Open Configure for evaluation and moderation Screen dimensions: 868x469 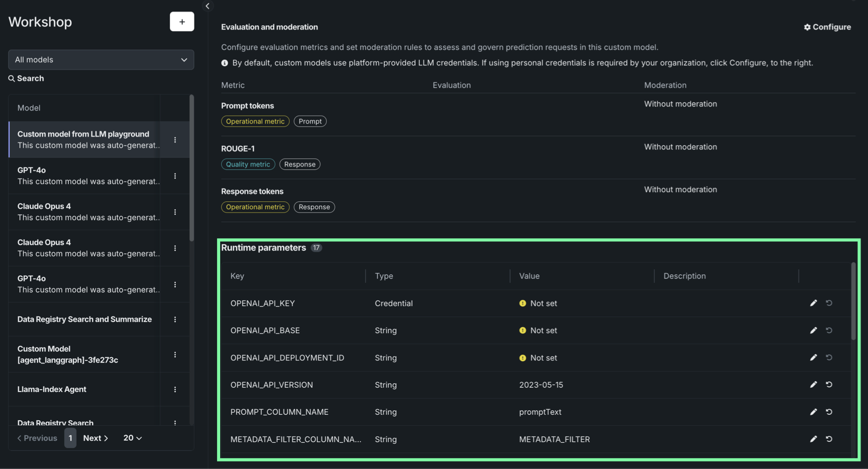coord(827,27)
